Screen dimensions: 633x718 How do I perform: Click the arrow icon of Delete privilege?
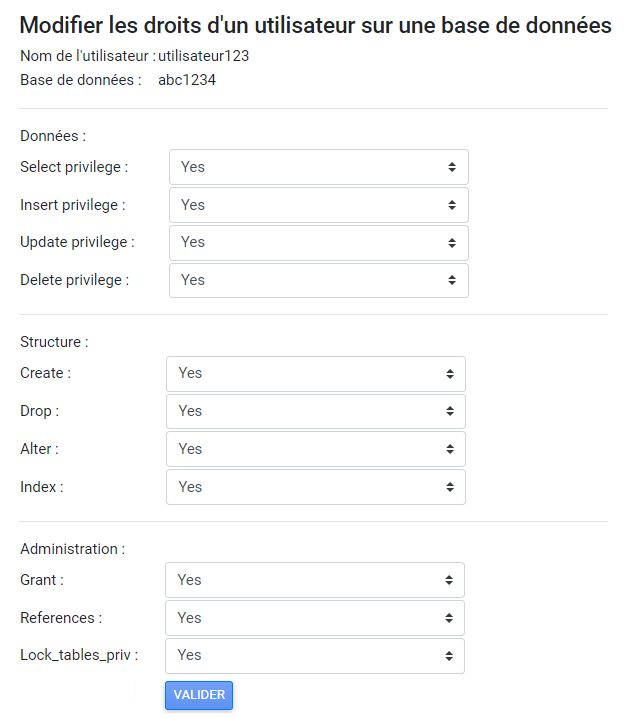[452, 280]
